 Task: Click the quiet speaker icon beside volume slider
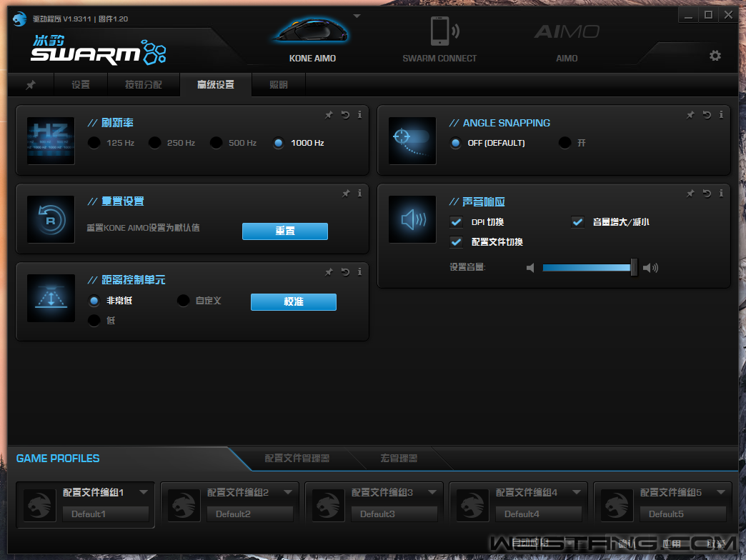click(530, 268)
